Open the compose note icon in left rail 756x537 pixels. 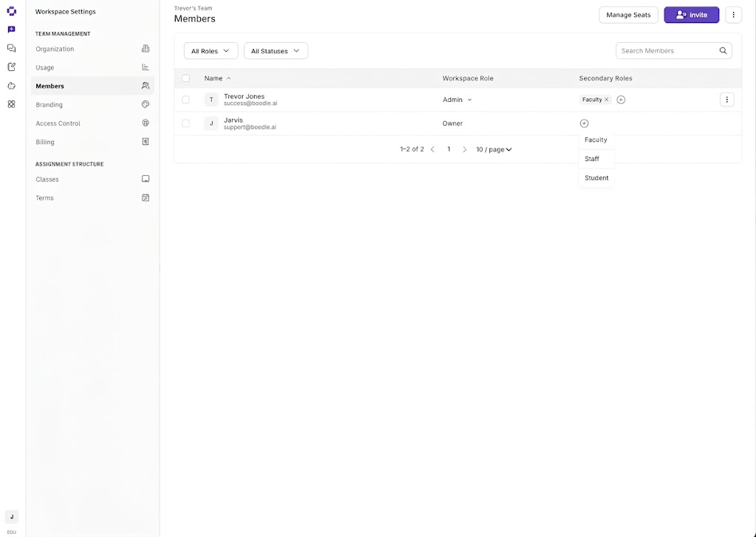coord(12,67)
